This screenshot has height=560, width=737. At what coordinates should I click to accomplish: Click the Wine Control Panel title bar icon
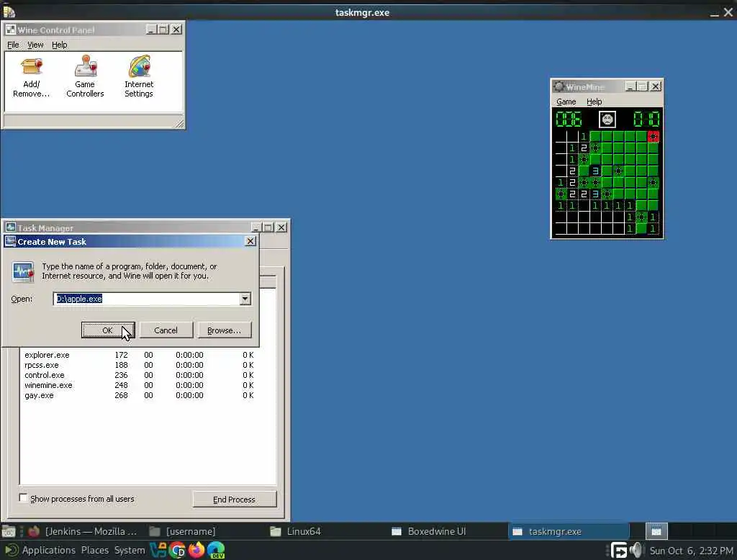(x=10, y=30)
